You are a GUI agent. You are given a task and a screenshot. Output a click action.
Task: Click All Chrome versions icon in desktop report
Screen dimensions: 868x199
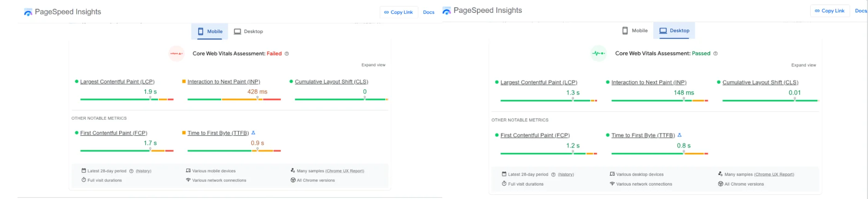click(x=720, y=184)
